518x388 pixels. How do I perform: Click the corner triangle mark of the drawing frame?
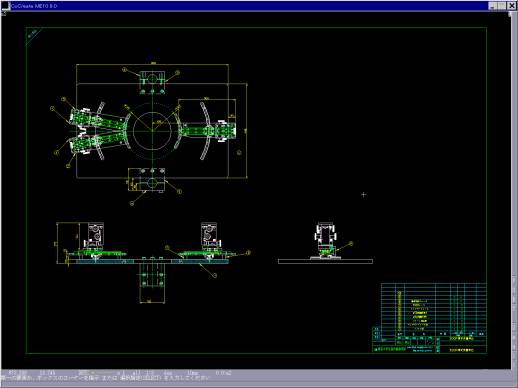[x=33, y=35]
